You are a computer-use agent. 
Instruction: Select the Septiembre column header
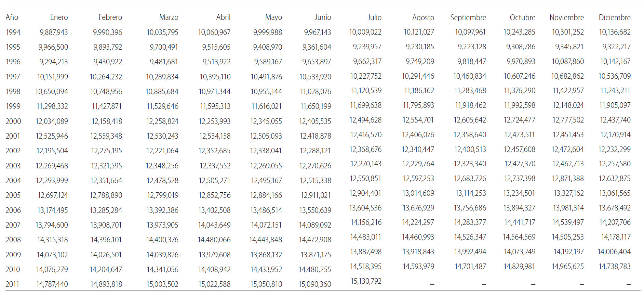tap(468, 17)
